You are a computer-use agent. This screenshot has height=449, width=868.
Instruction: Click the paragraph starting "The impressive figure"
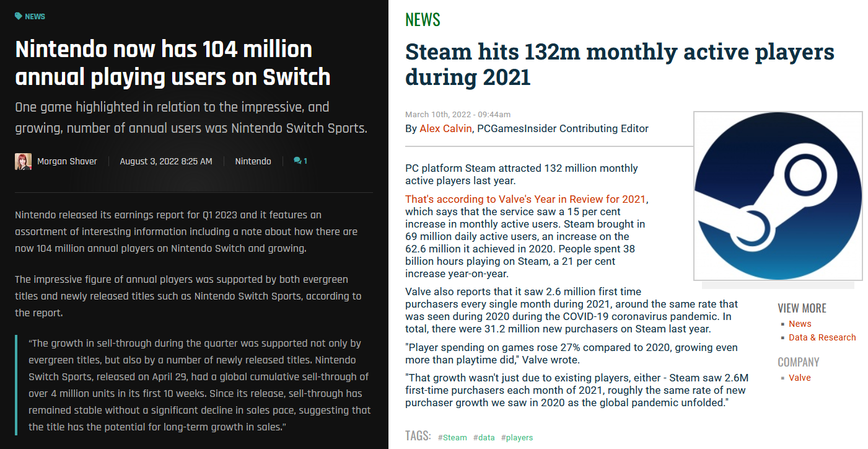(x=188, y=296)
